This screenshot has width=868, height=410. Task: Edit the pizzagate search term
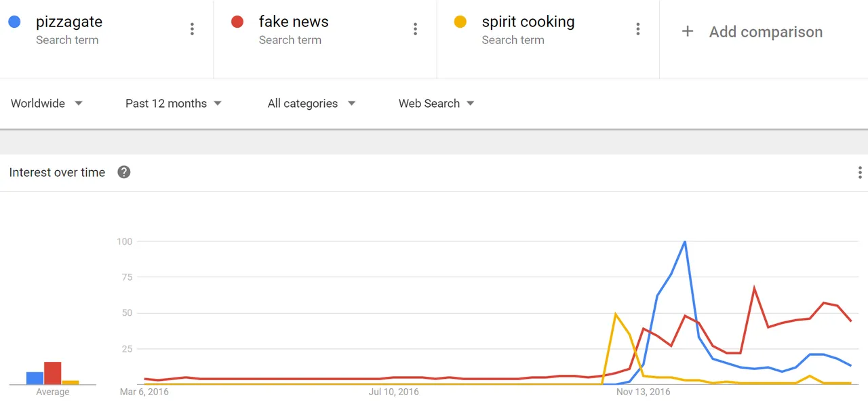pos(69,22)
